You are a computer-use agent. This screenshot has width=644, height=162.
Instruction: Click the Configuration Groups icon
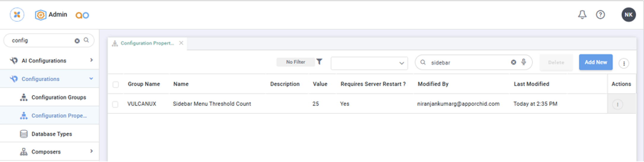[24, 97]
